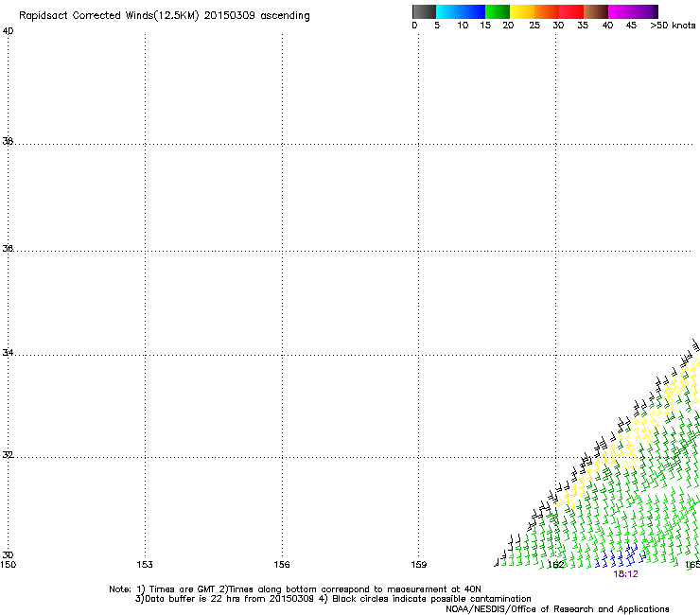Click the legend tick label '15'

tap(485, 26)
